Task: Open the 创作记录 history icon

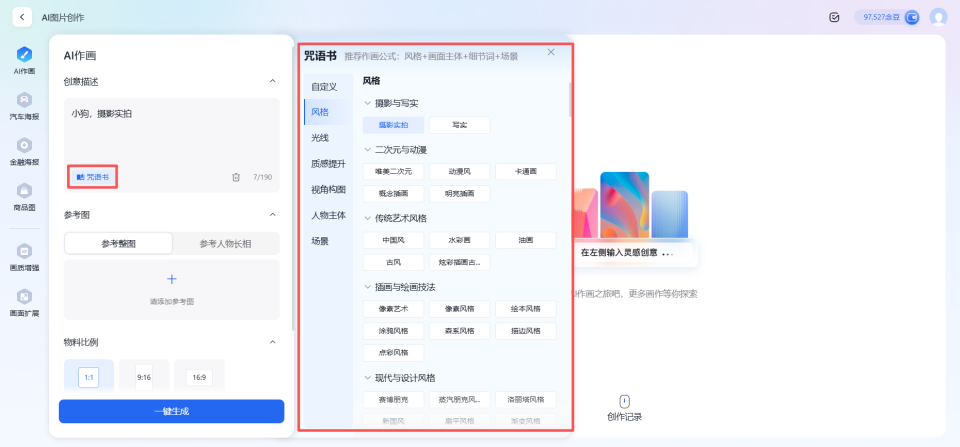Action: [x=624, y=401]
